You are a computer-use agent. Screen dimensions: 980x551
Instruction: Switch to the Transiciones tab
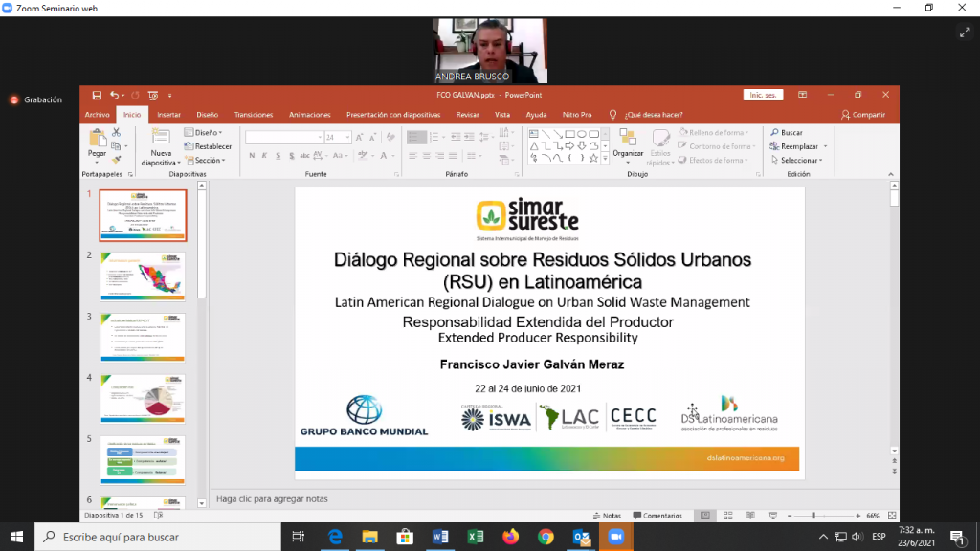[253, 115]
